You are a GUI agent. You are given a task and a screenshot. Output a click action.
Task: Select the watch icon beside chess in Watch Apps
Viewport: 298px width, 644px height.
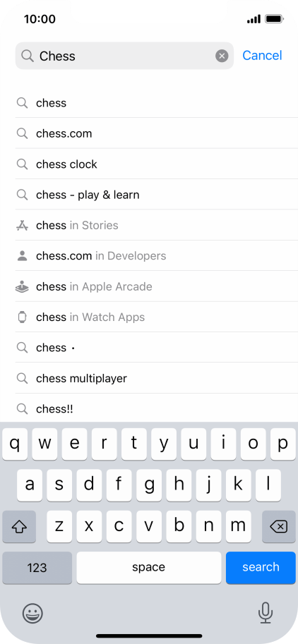coord(22,317)
